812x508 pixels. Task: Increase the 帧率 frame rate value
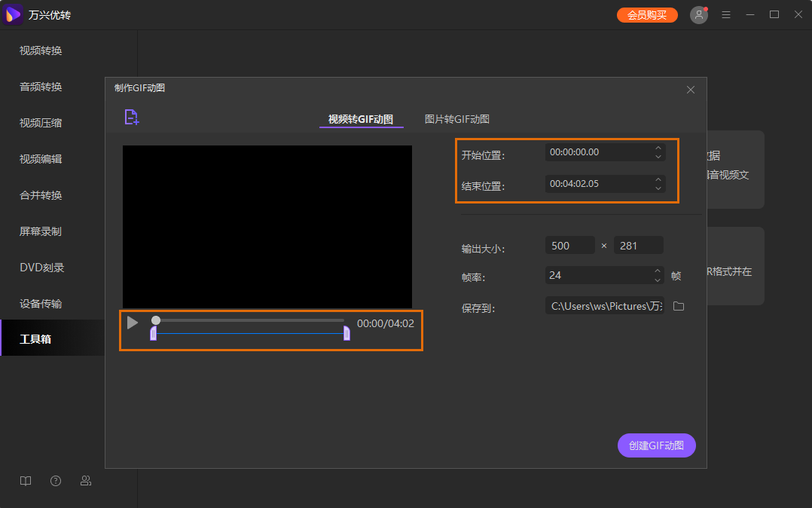658,271
